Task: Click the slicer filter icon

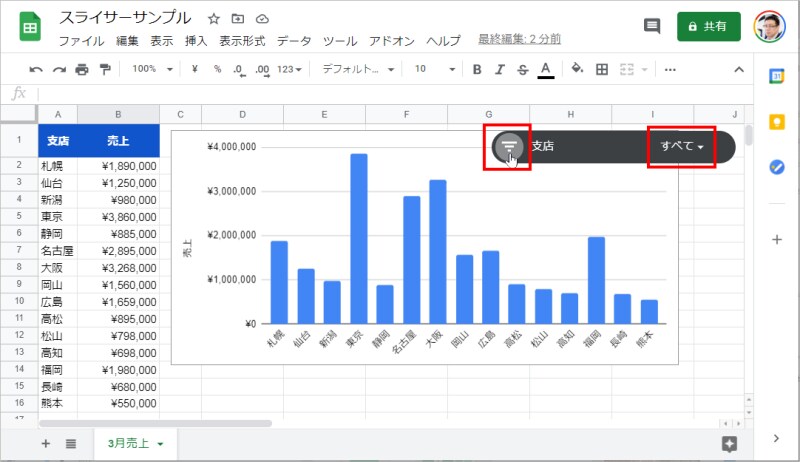Action: (509, 146)
